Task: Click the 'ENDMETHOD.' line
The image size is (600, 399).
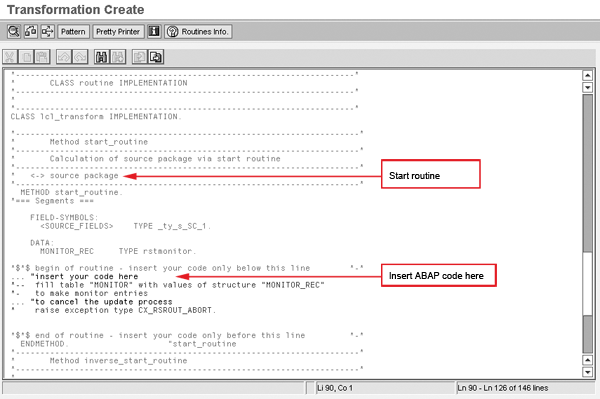Action: pyautogui.click(x=44, y=344)
